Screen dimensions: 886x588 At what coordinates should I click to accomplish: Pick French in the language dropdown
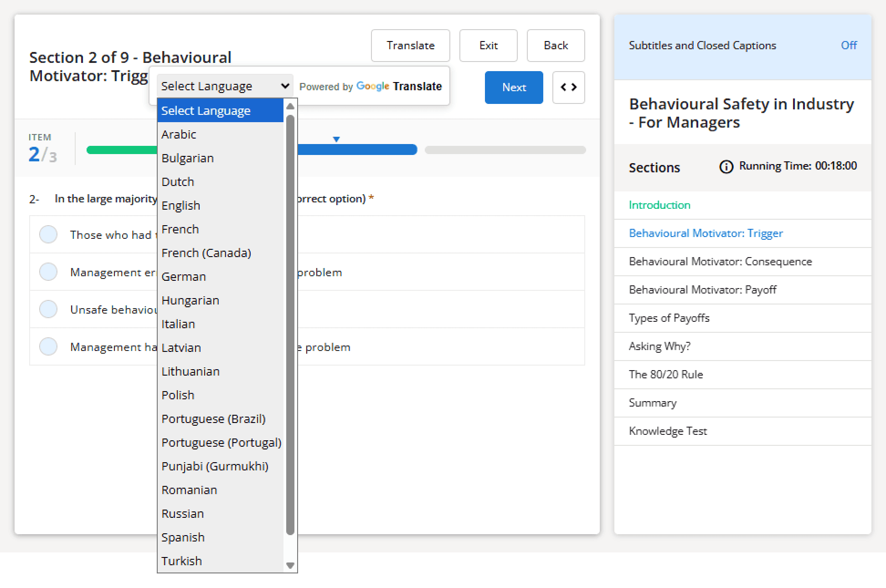tap(221, 229)
